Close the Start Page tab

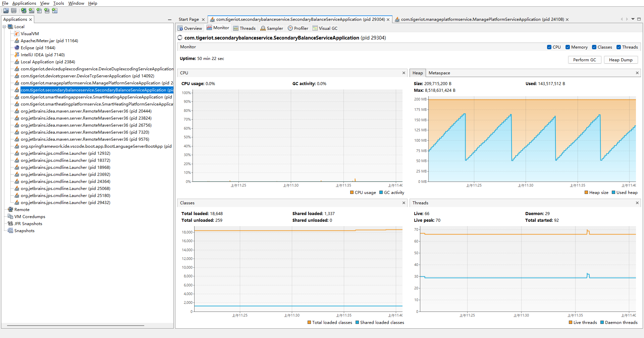pyautogui.click(x=203, y=20)
